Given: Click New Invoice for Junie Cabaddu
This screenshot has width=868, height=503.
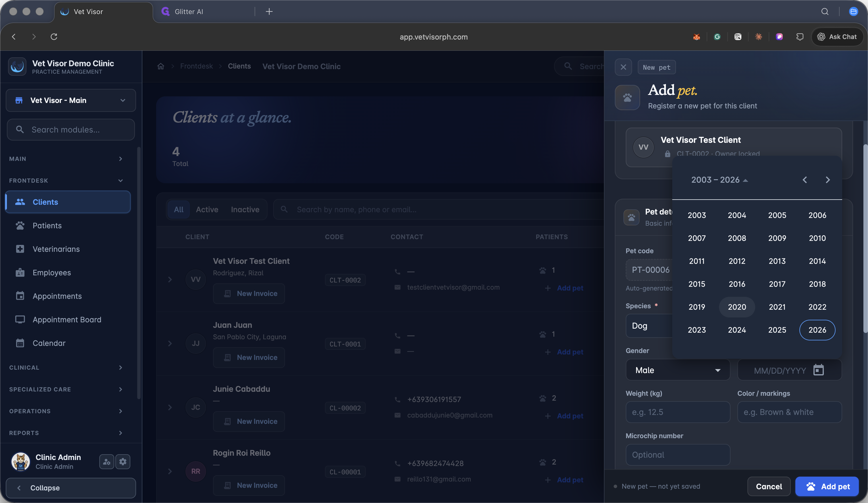Looking at the screenshot, I should [x=249, y=422].
